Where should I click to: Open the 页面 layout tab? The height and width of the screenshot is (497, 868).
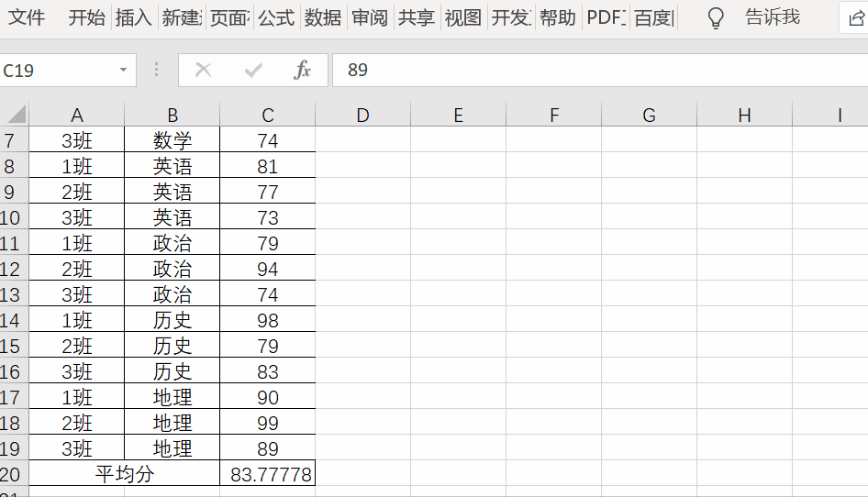[229, 17]
